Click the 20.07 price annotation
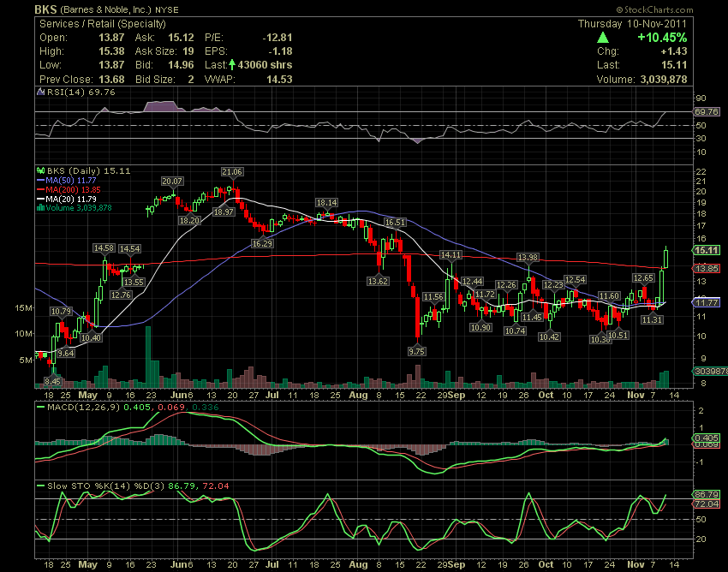Image resolution: width=728 pixels, height=572 pixels. [172, 181]
